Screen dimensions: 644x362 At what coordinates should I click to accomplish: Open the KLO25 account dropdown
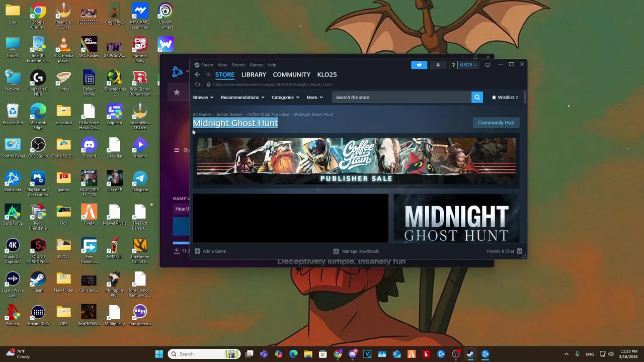click(468, 65)
